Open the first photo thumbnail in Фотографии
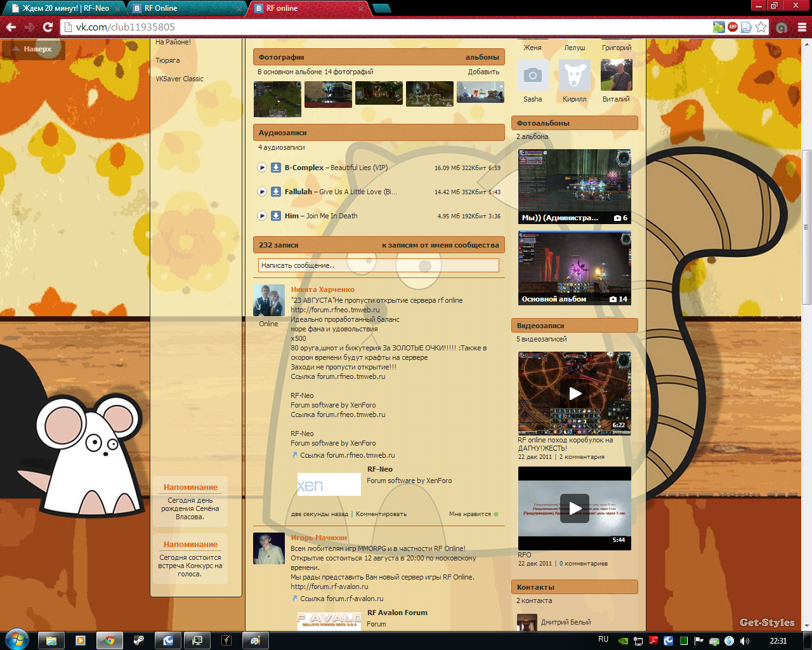Viewport: 812px width, 650px height. pos(277,99)
